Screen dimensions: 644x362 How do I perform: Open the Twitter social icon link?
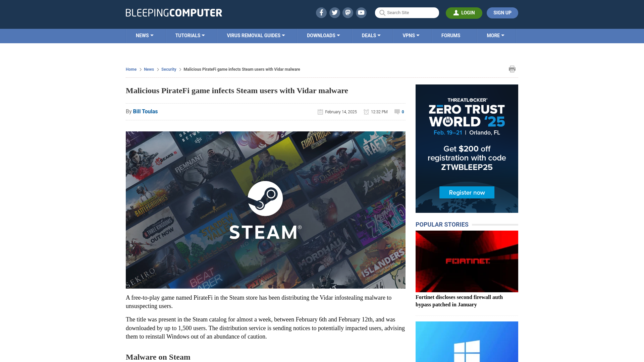pyautogui.click(x=334, y=12)
